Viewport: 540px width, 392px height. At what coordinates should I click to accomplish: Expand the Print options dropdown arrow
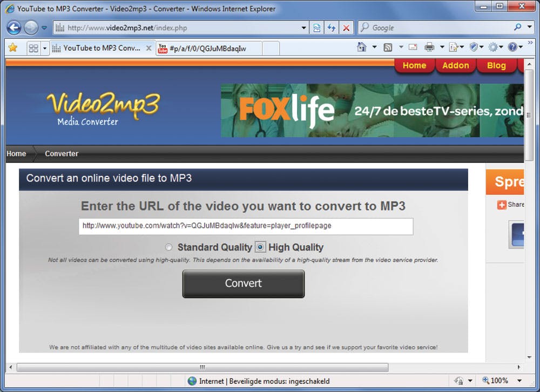[442, 47]
